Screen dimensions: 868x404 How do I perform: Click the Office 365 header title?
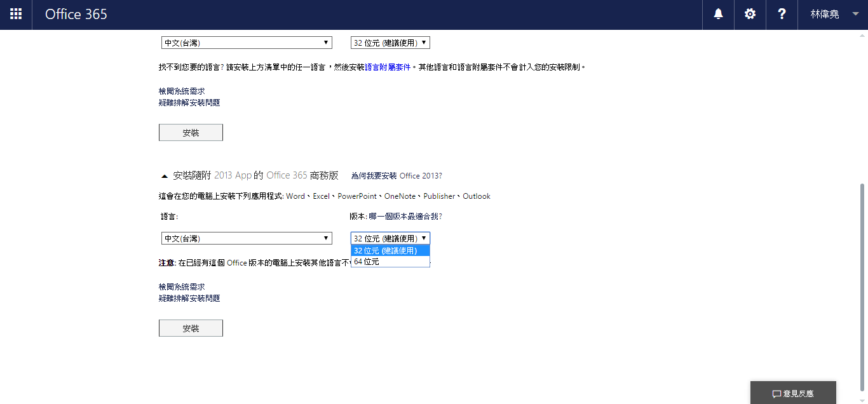click(76, 14)
